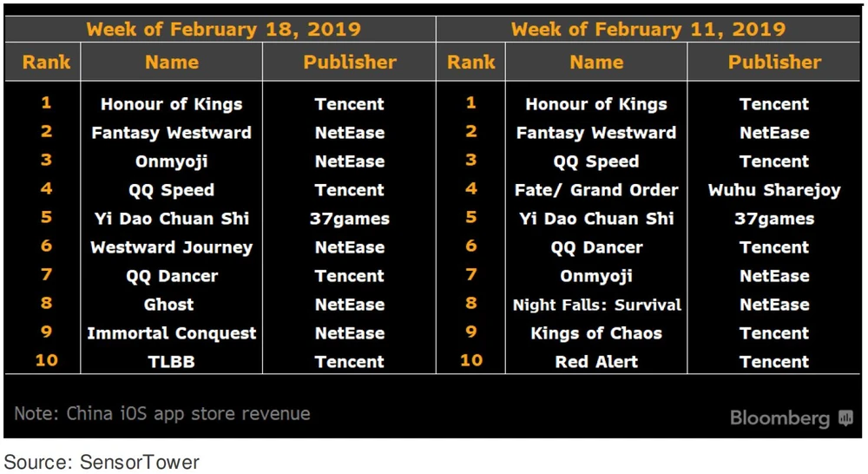Viewport: 868px width, 474px height.
Task: Click Rank column header under February 18
Action: click(x=46, y=63)
